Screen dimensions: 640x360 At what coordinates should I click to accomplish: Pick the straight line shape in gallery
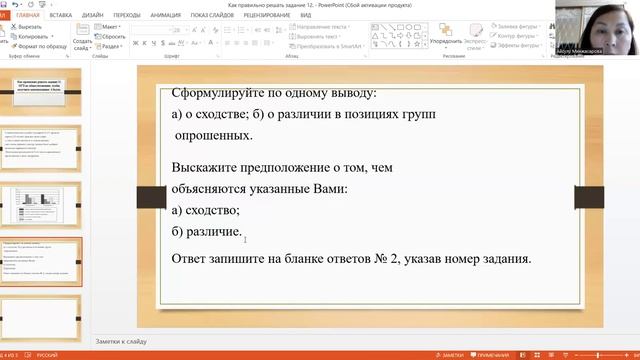(x=383, y=27)
